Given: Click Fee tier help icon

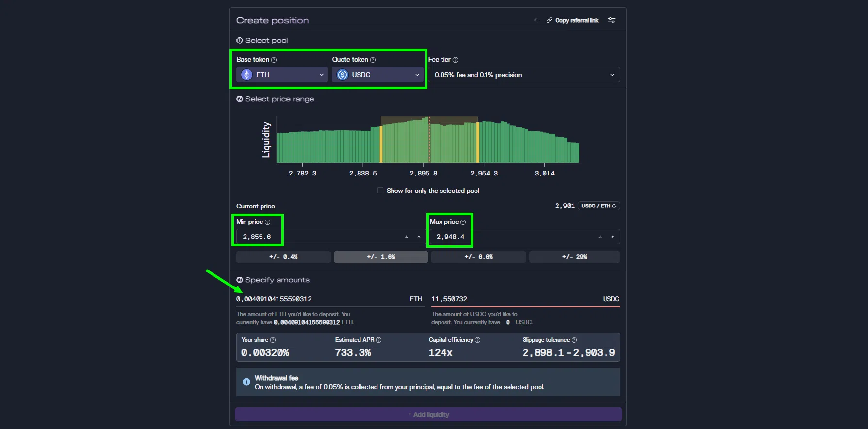Looking at the screenshot, I should (x=455, y=60).
